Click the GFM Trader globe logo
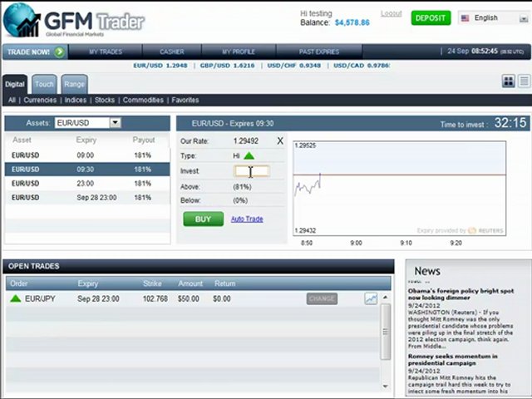This screenshot has width=532, height=399. 22,20
